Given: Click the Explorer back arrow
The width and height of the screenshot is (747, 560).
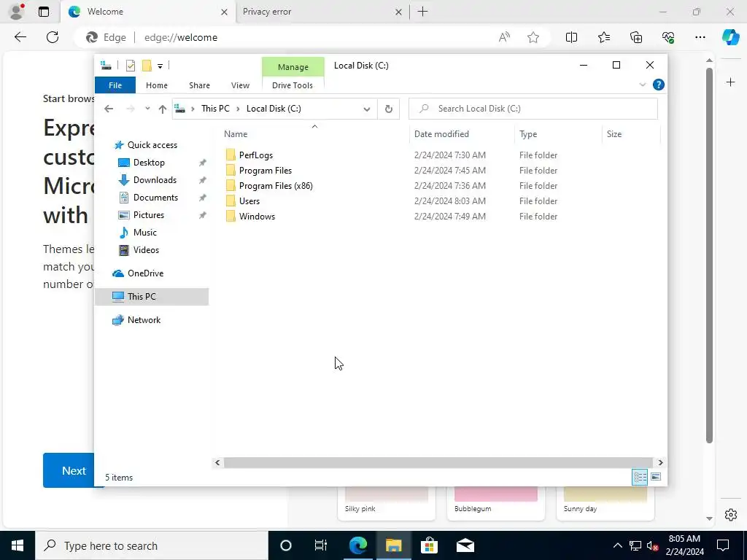Looking at the screenshot, I should click(109, 109).
